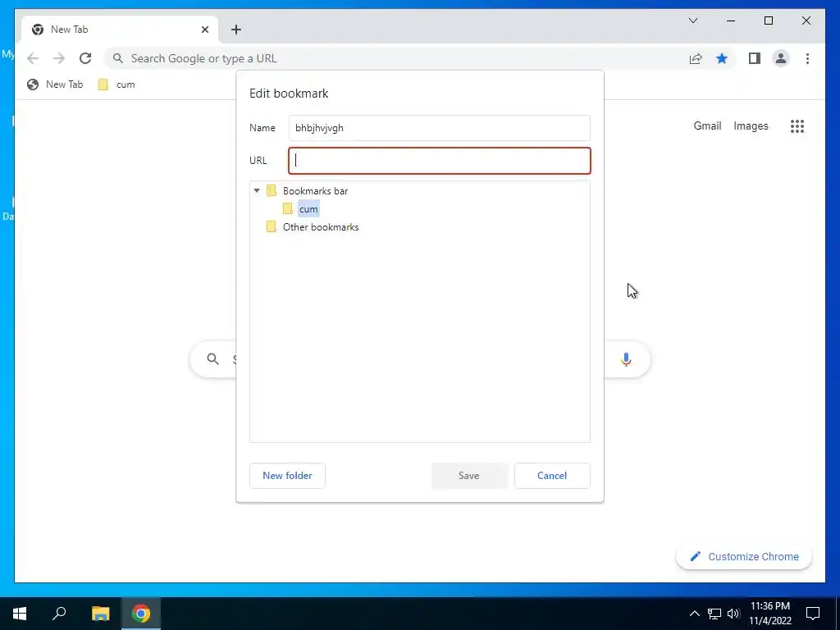The width and height of the screenshot is (840, 630).
Task: Click the Google search magnifier icon
Action: coord(212,359)
